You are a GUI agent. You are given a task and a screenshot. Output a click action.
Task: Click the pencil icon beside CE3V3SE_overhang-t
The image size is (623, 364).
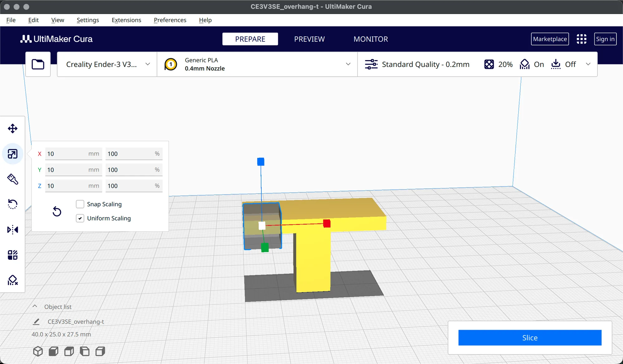(36, 322)
